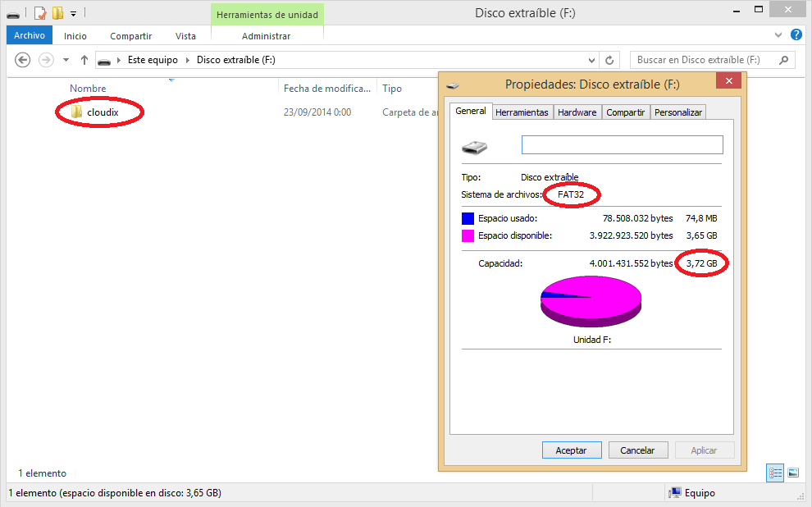
Task: Switch to the Personalizar tab
Action: tap(678, 112)
